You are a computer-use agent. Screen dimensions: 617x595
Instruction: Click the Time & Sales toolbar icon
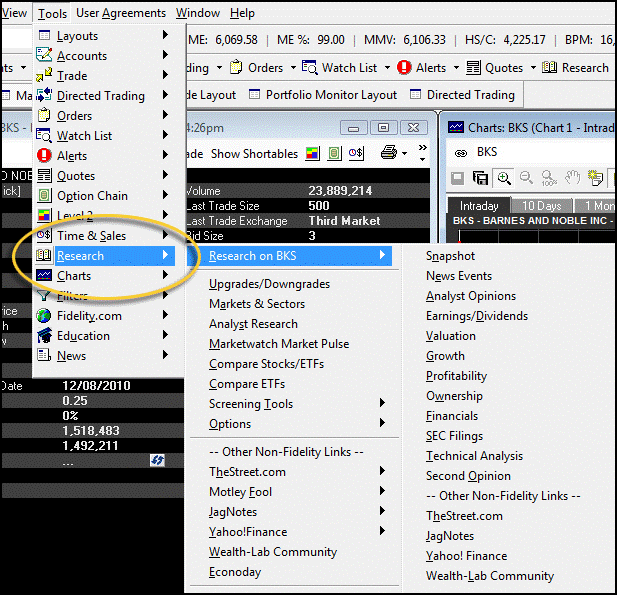point(357,153)
